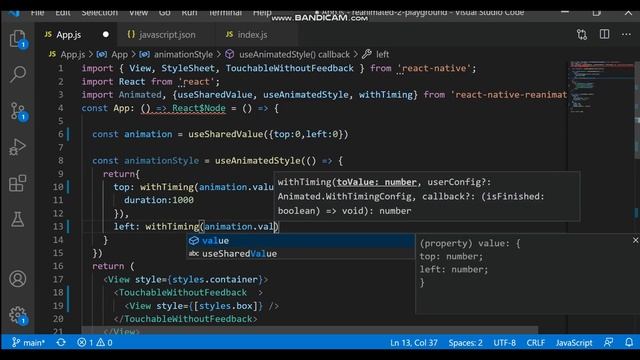Close the suggestion details panel
This screenshot has width=640, height=360.
tap(635, 240)
